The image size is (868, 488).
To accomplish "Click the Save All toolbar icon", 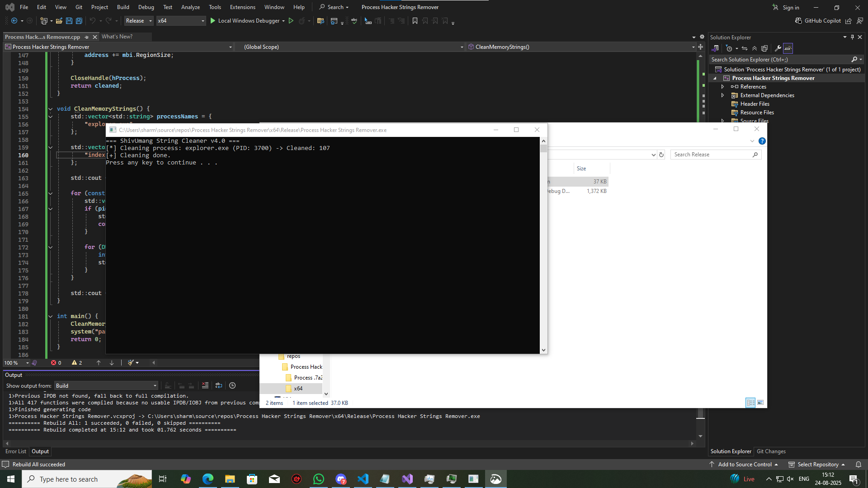I will (79, 21).
